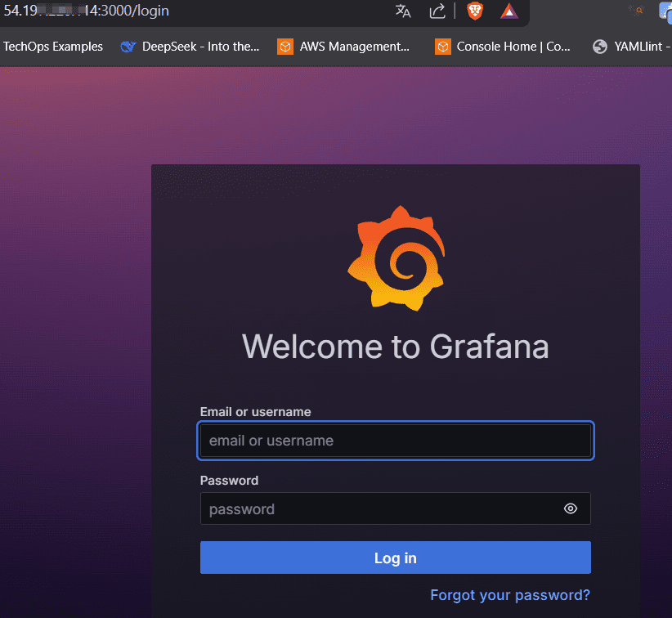672x618 pixels.
Task: Click the address bar URL ending in 3000/login
Action: coord(86,11)
